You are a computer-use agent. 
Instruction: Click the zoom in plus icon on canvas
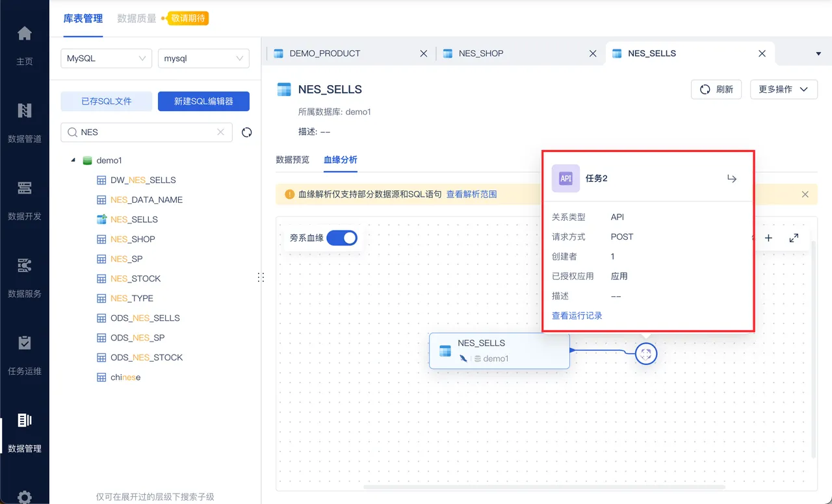[x=768, y=238]
